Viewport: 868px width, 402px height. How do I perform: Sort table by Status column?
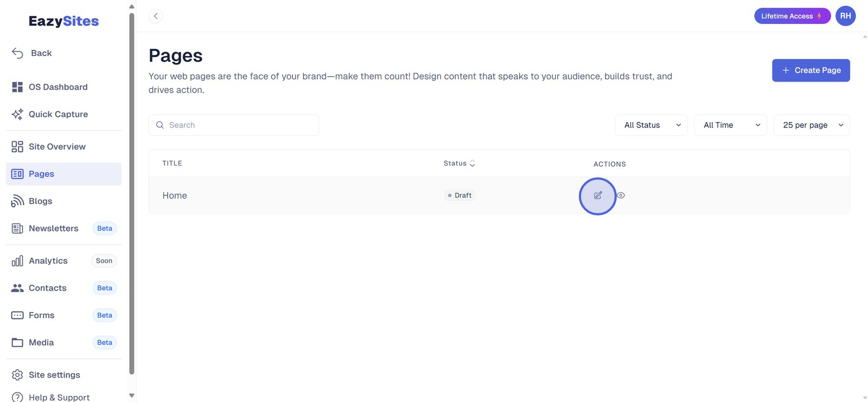pyautogui.click(x=459, y=163)
